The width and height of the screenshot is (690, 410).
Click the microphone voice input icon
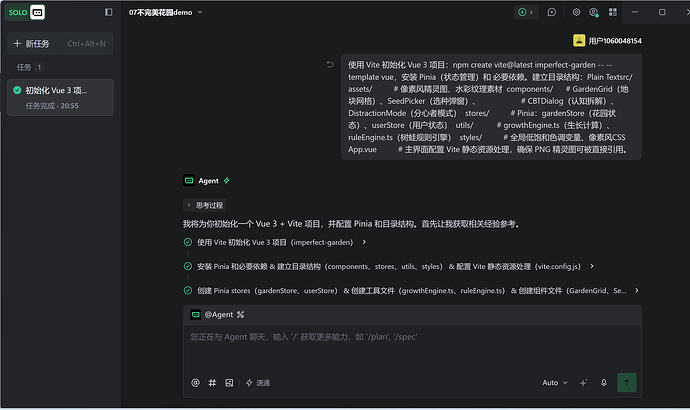tap(604, 383)
